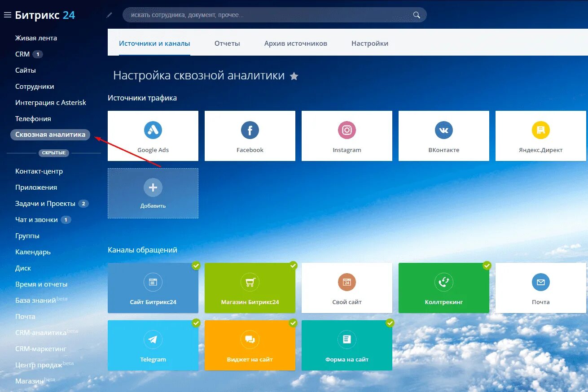This screenshot has height=392, width=588.
Task: Open CRM from the sidebar
Action: pos(22,54)
